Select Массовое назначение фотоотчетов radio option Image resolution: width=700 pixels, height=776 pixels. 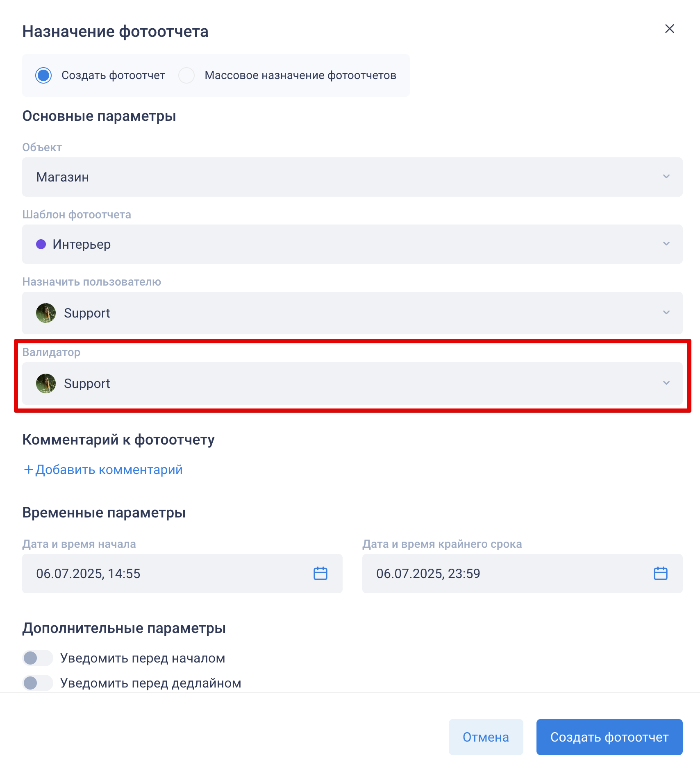pos(186,75)
